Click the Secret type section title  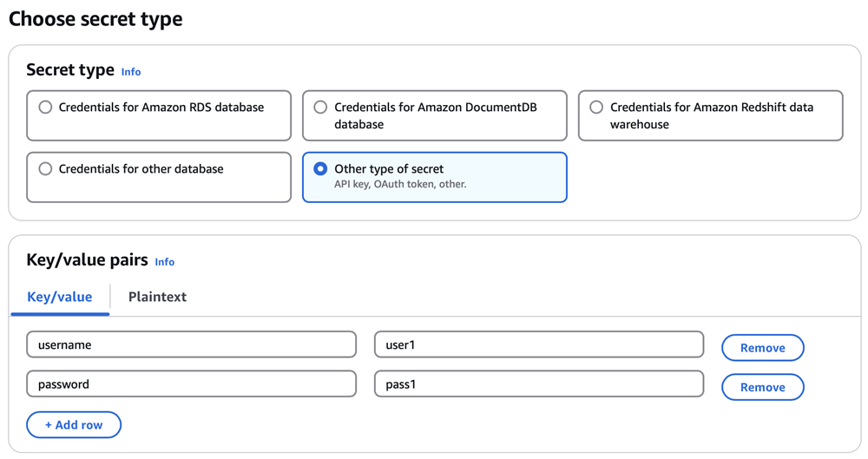70,70
